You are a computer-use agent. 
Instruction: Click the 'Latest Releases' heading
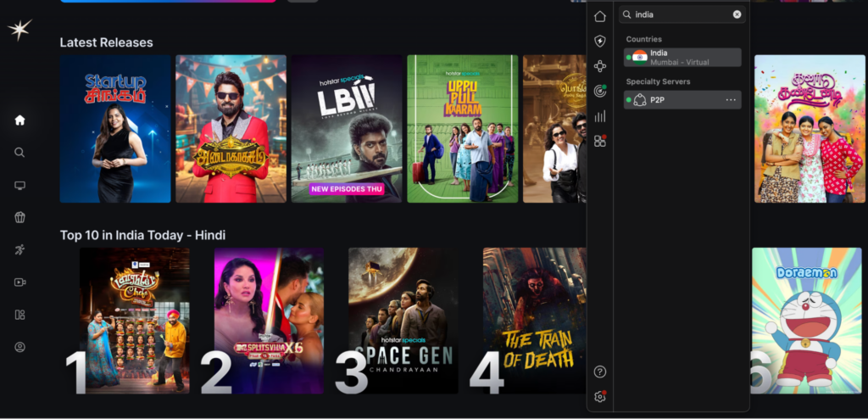[106, 42]
